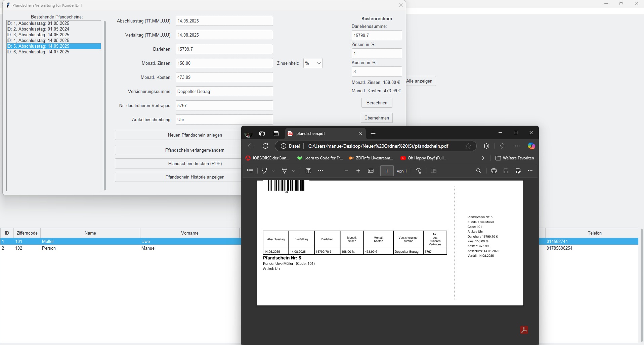Print the pfandschein.pdf document
Image resolution: width=644 pixels, height=345 pixels.
click(x=494, y=171)
